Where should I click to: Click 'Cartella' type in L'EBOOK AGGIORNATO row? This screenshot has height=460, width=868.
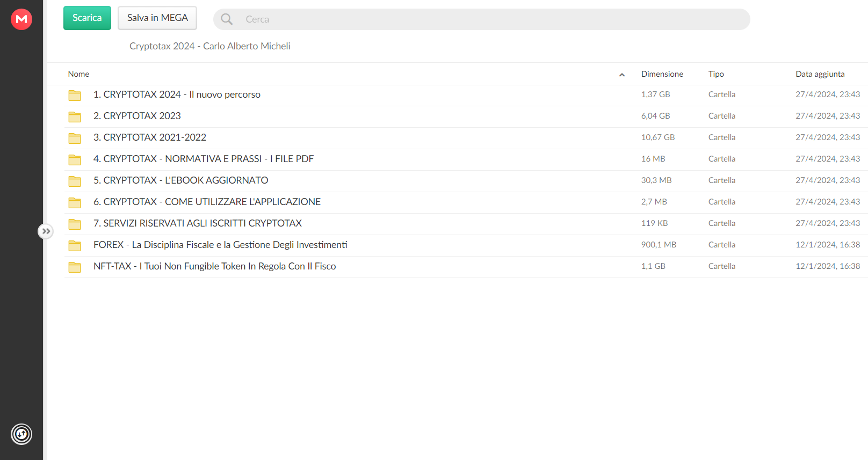pyautogui.click(x=722, y=180)
